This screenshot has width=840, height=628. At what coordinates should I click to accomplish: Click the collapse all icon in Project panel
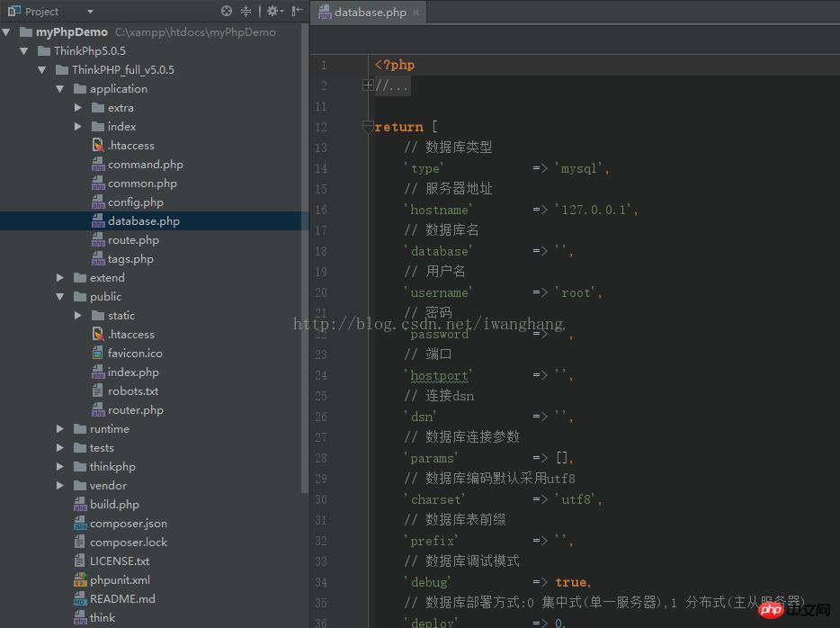[x=246, y=11]
